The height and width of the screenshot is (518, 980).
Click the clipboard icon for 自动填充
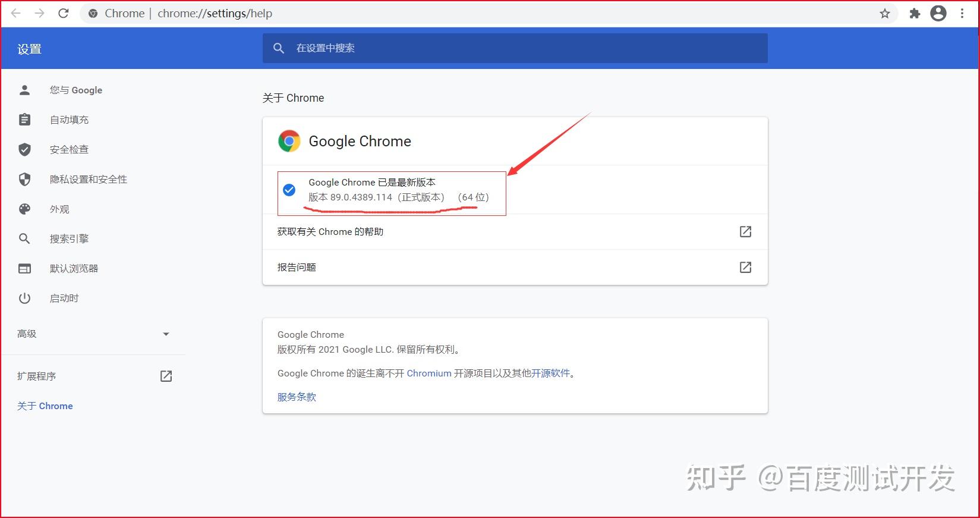pyautogui.click(x=24, y=120)
